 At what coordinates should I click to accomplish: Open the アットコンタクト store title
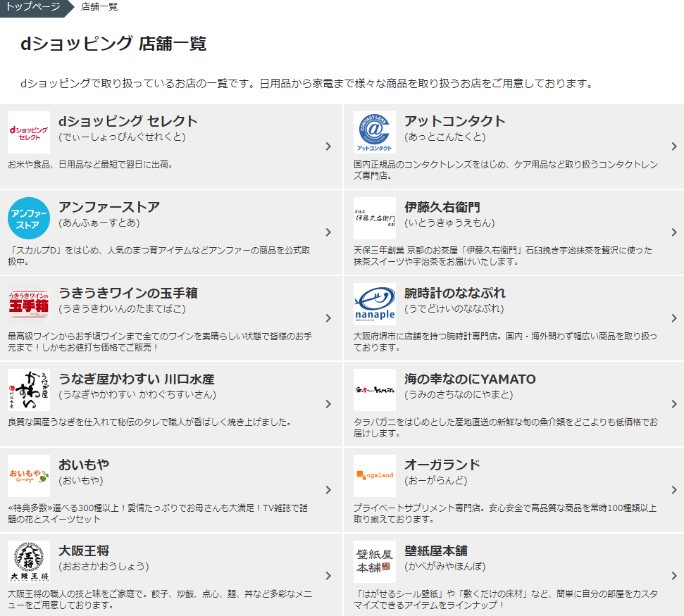[x=454, y=121]
